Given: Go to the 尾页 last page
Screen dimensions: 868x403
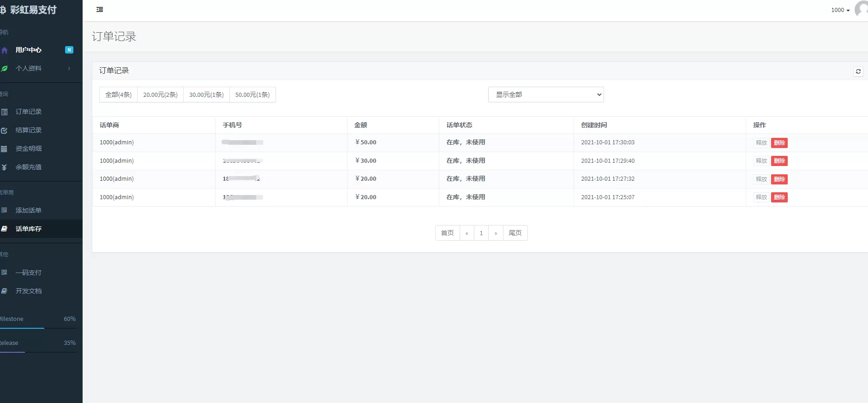Looking at the screenshot, I should click(515, 233).
